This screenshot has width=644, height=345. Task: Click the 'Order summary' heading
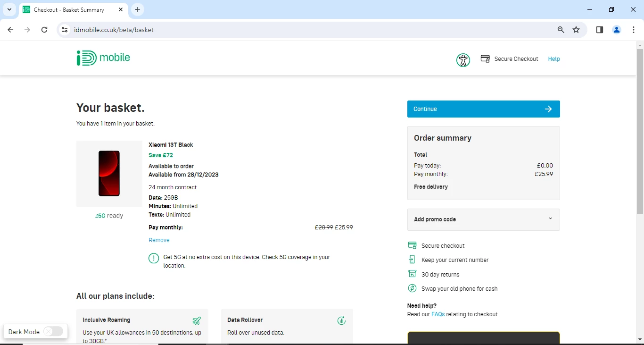coord(443,138)
